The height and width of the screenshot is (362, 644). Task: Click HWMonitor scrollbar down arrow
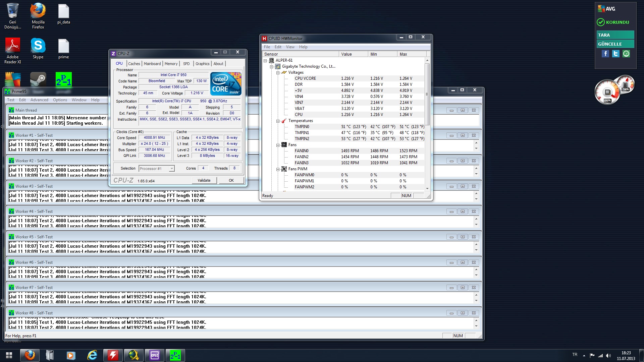coord(427,188)
